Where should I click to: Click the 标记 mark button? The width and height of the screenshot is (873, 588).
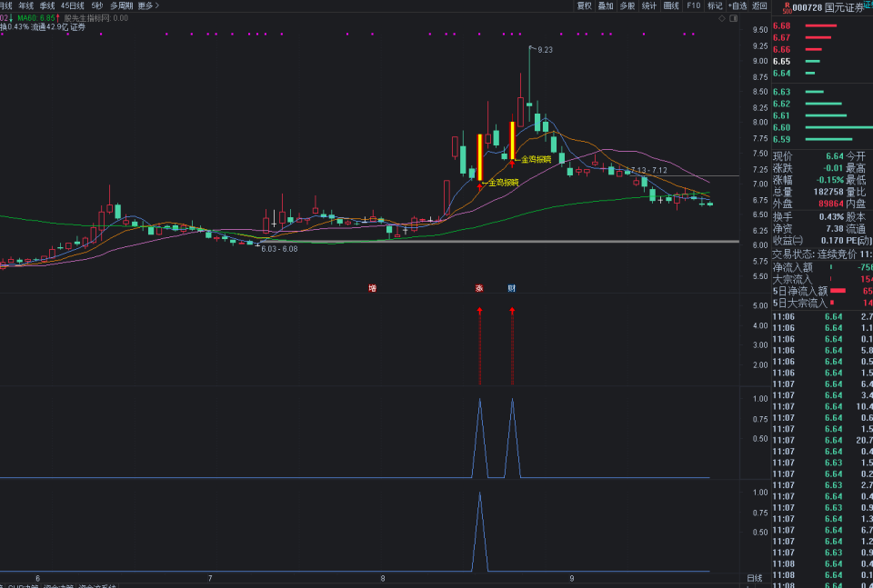tap(715, 5)
